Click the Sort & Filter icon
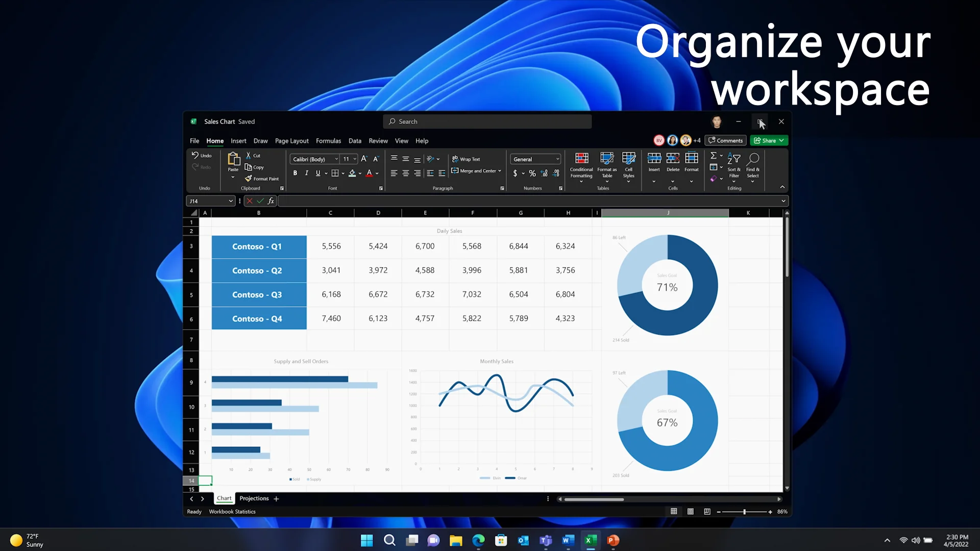This screenshot has width=980, height=551. coord(733,159)
